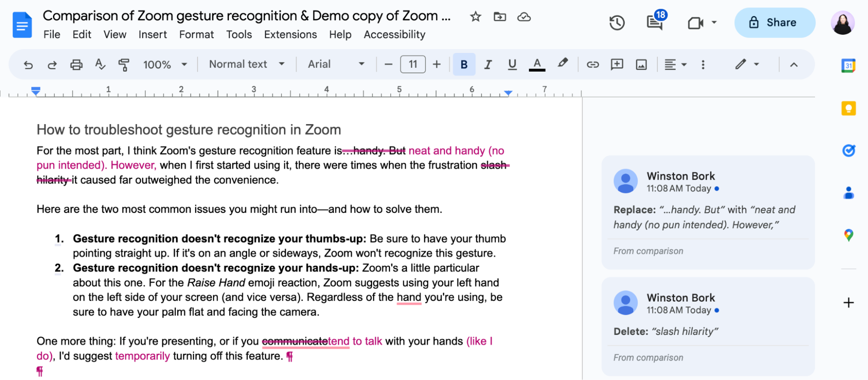Open comment history with 18 badge
Screen dimensions: 868x380
[x=655, y=22]
